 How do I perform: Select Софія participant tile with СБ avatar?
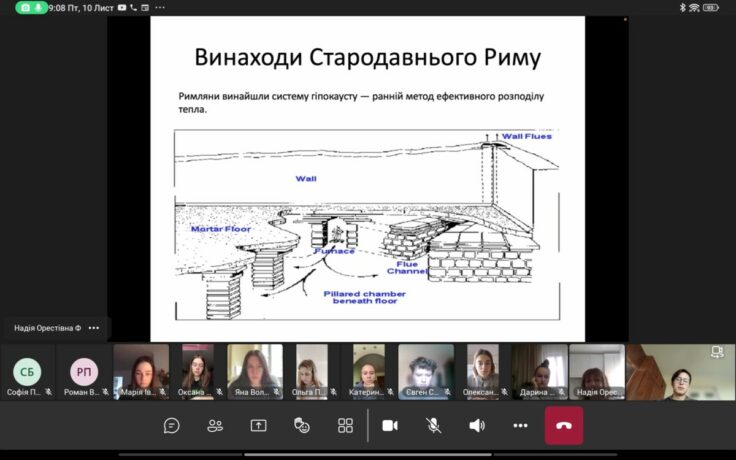(28, 372)
